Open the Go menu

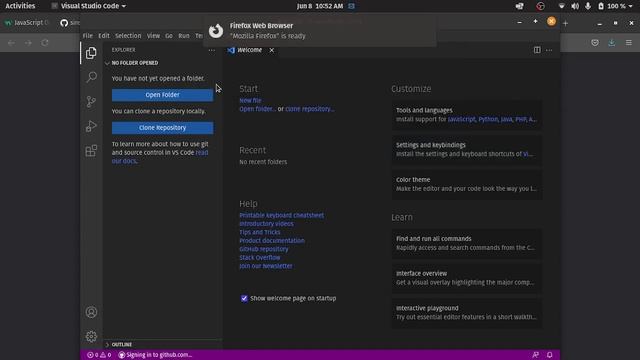tap(169, 36)
